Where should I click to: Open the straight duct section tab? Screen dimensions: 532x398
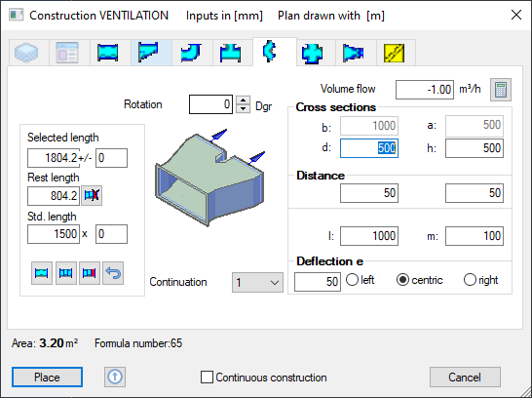pos(108,53)
